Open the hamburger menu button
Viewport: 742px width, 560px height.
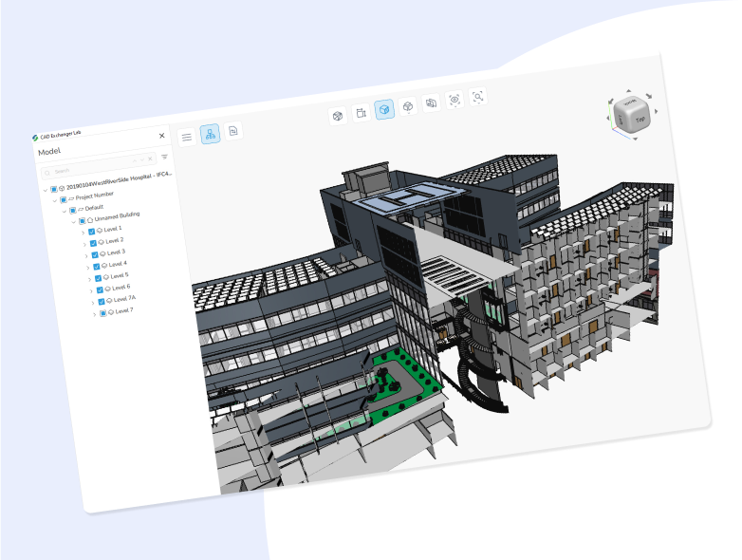pos(187,138)
